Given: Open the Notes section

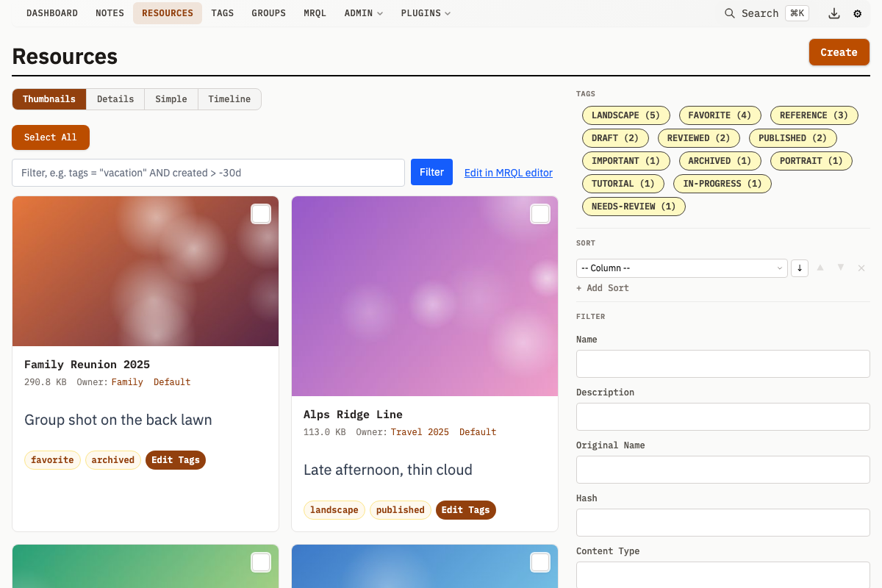Looking at the screenshot, I should click(110, 13).
